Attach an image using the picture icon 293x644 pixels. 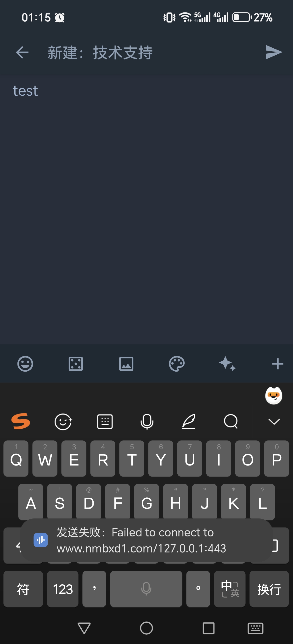(126, 364)
